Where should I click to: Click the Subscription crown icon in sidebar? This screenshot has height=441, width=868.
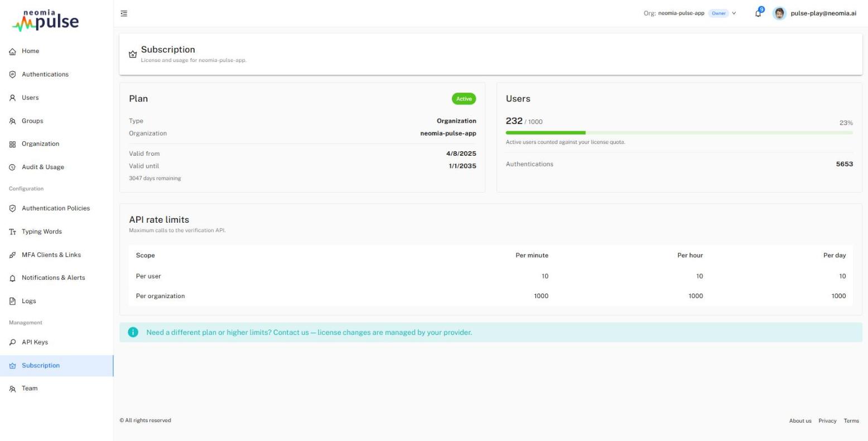click(x=12, y=366)
